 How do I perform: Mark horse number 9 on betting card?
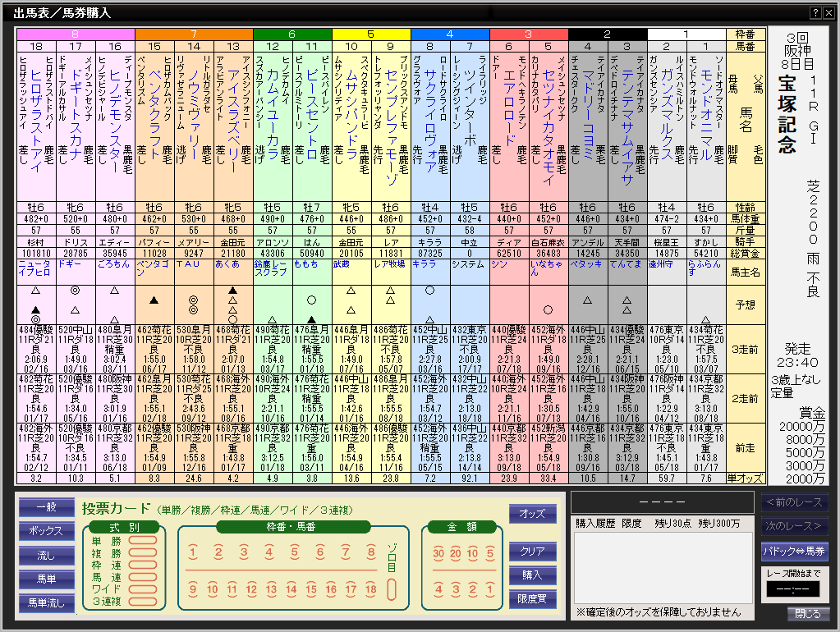click(194, 589)
